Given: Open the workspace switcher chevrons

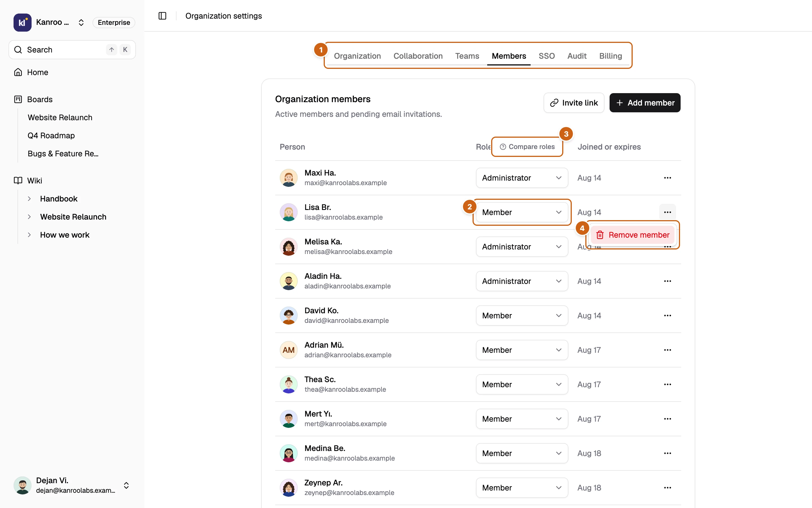Looking at the screenshot, I should point(81,23).
